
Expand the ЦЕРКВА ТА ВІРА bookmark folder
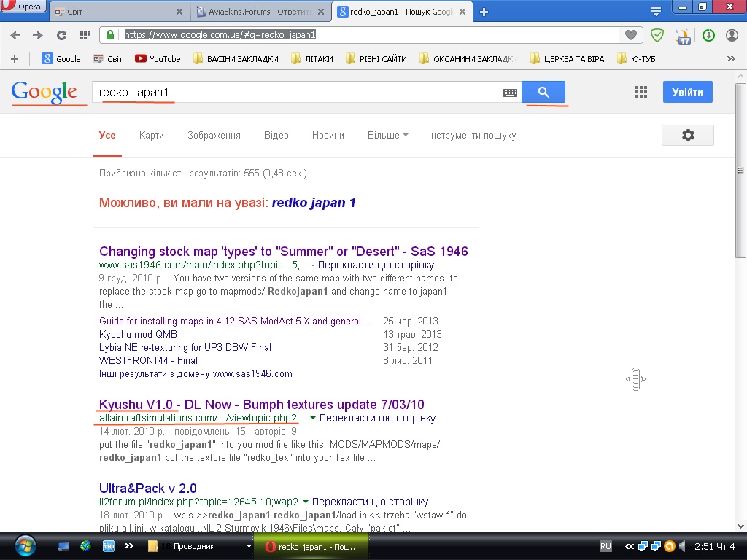pyautogui.click(x=567, y=59)
